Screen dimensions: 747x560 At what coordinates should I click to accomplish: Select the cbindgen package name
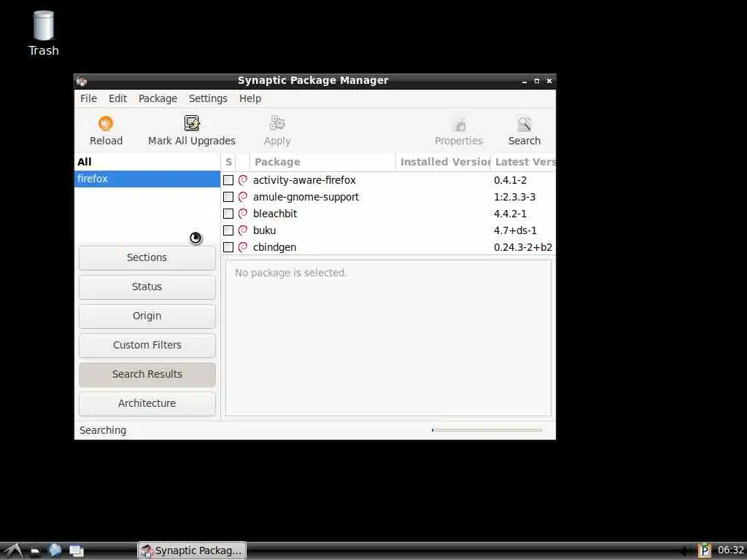pyautogui.click(x=274, y=247)
